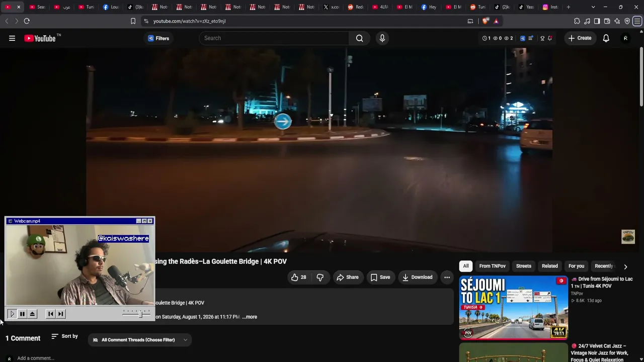Image resolution: width=644 pixels, height=362 pixels.
Task: Click the magnifying glass search button
Action: 359,38
